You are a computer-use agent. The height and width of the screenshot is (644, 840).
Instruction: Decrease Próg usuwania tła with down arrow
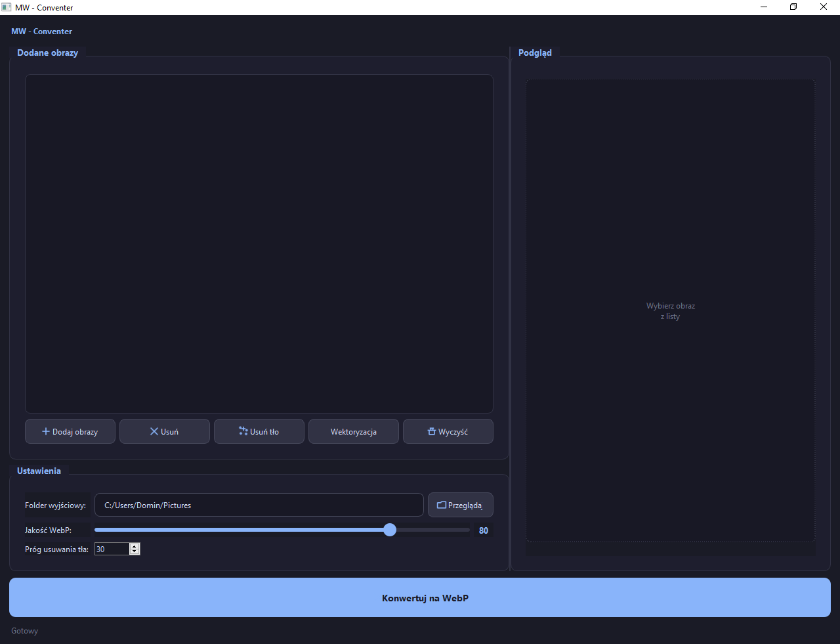coord(135,552)
